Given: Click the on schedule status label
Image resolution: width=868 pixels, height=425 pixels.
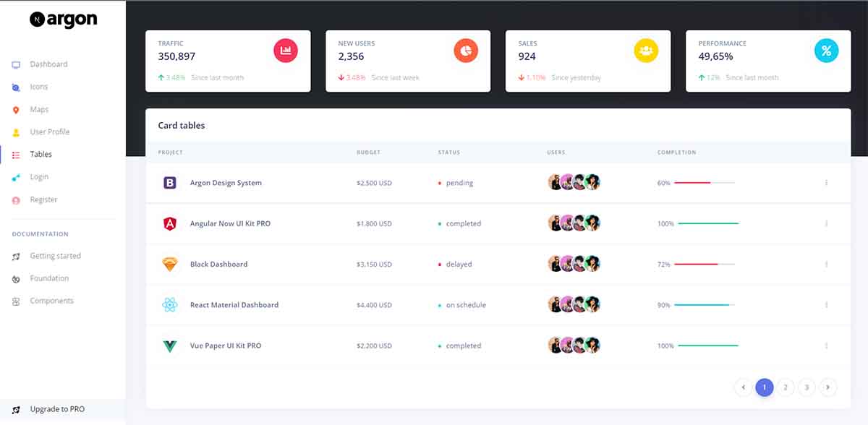Looking at the screenshot, I should [x=466, y=305].
